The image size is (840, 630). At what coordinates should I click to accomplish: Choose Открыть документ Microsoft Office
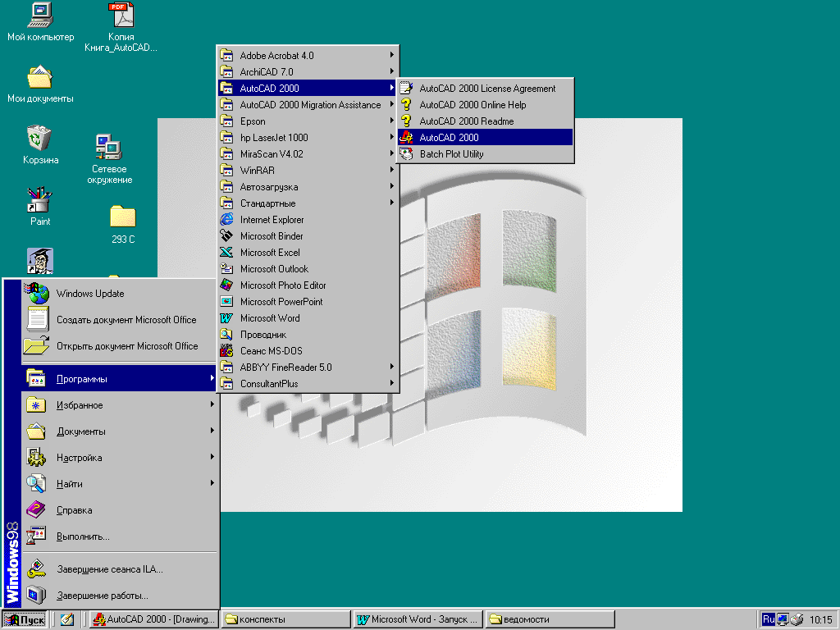click(120, 346)
